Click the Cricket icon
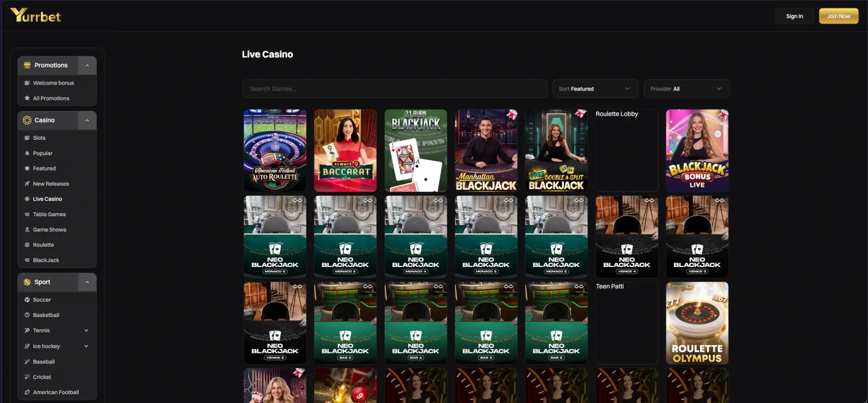868x403 pixels. [x=27, y=377]
